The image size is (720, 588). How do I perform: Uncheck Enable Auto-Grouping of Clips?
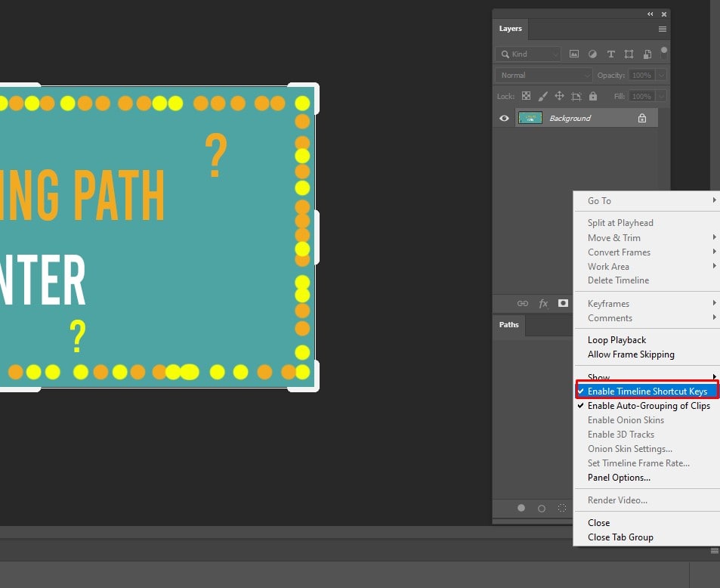[650, 406]
